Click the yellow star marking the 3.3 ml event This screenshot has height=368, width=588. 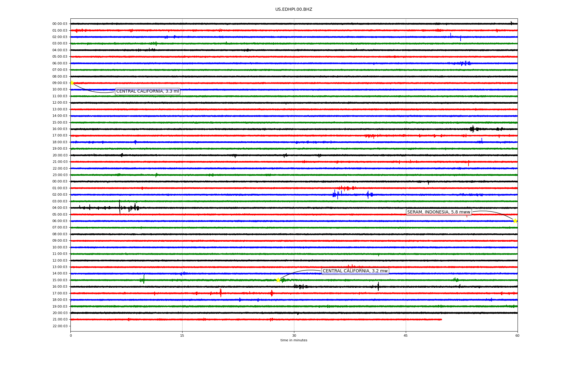pos(72,83)
